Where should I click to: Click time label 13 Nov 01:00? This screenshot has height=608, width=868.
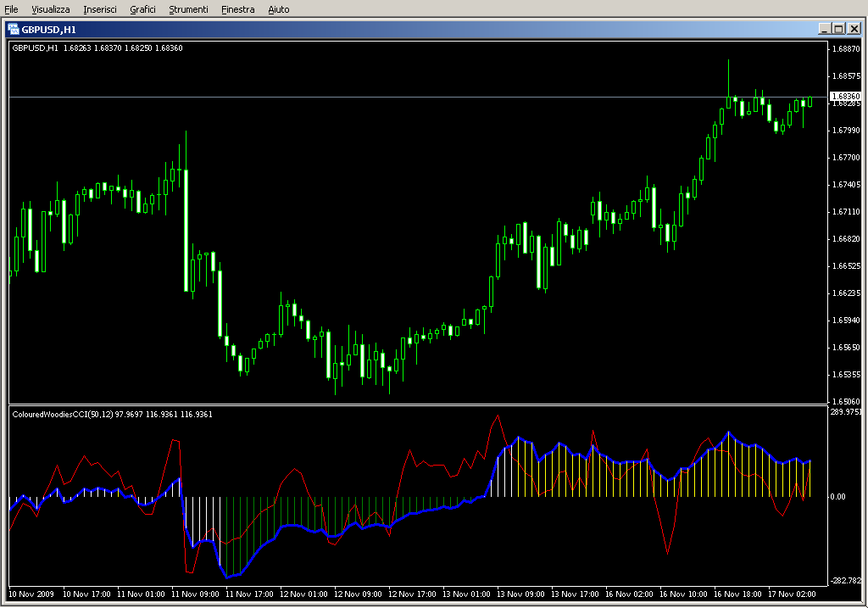pos(466,594)
